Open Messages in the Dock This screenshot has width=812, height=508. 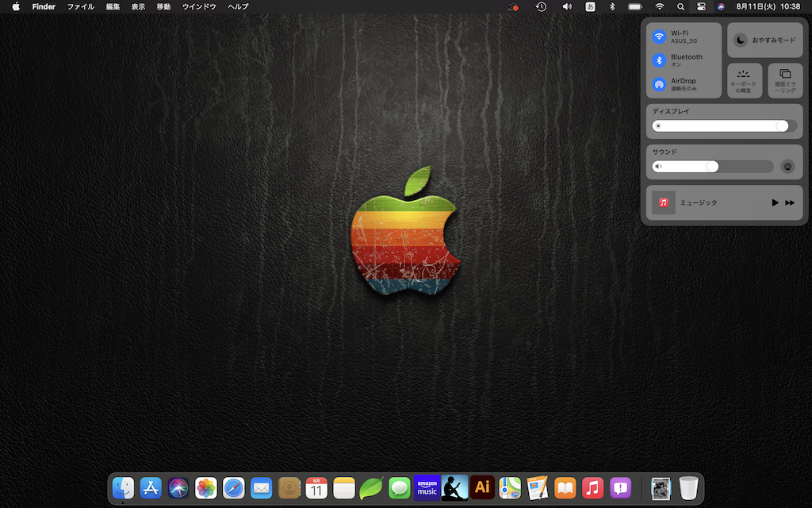click(x=400, y=488)
